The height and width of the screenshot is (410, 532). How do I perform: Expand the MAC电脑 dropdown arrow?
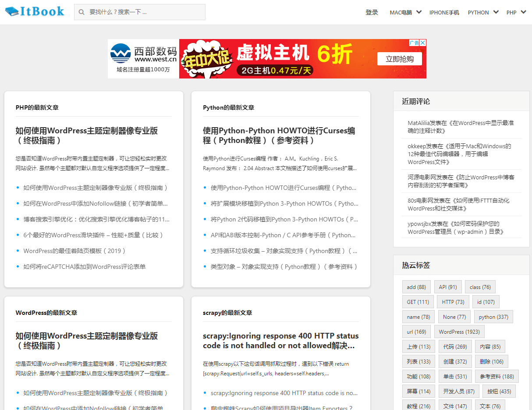(x=419, y=12)
